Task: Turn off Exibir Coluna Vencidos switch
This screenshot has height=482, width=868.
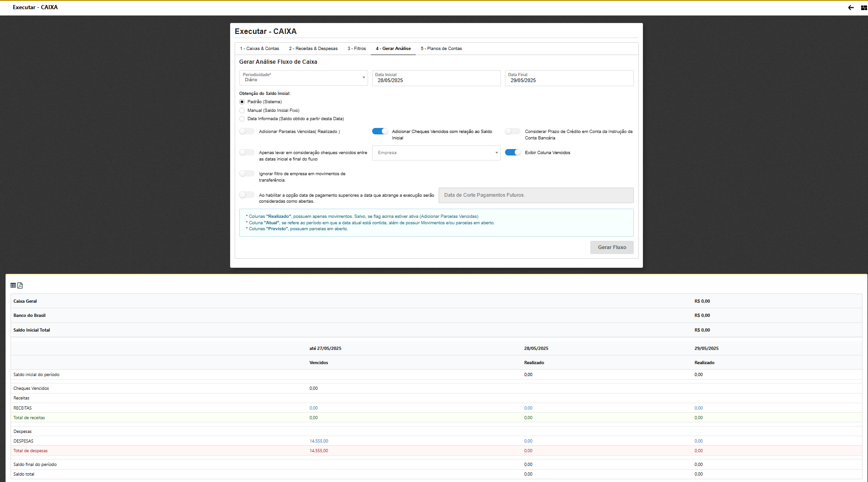Action: click(x=513, y=153)
